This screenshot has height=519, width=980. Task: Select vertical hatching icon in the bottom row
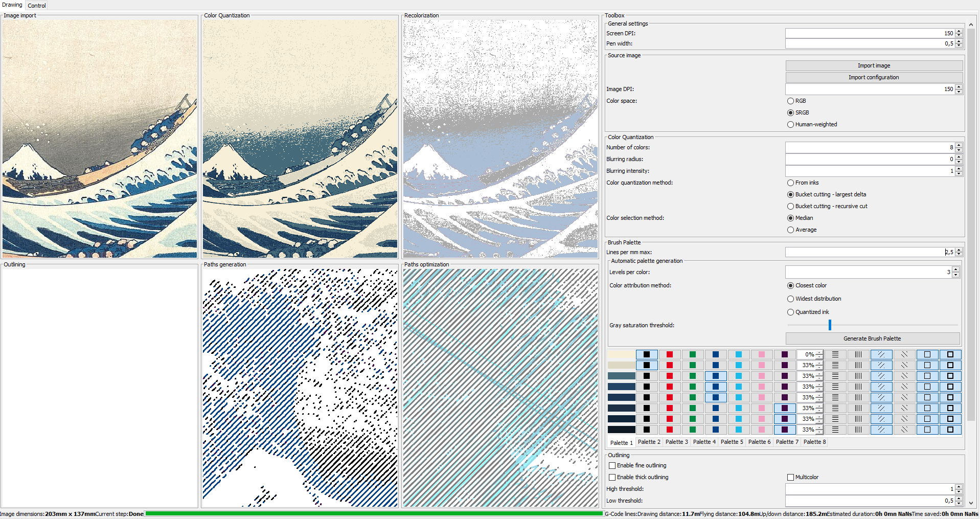click(858, 430)
